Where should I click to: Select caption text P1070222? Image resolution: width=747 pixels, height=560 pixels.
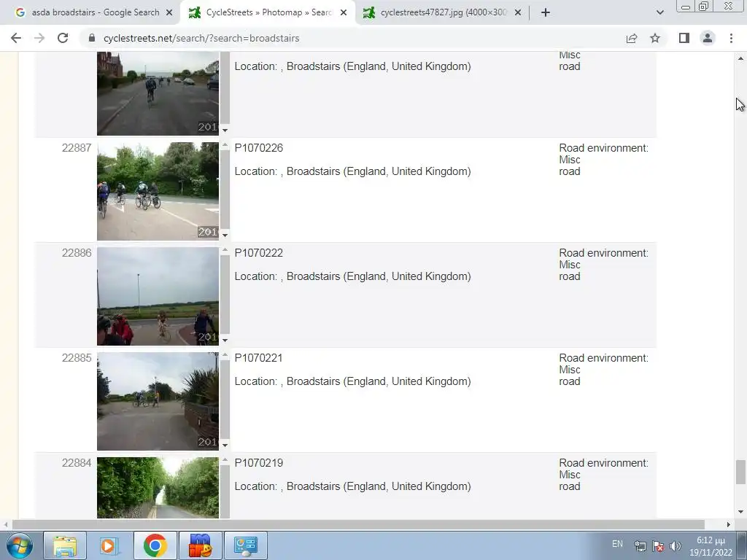(x=259, y=253)
